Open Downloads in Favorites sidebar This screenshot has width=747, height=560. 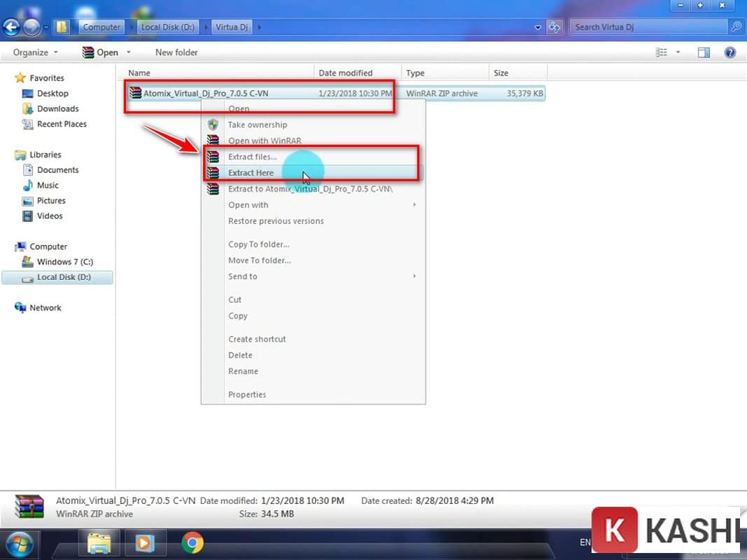[57, 108]
